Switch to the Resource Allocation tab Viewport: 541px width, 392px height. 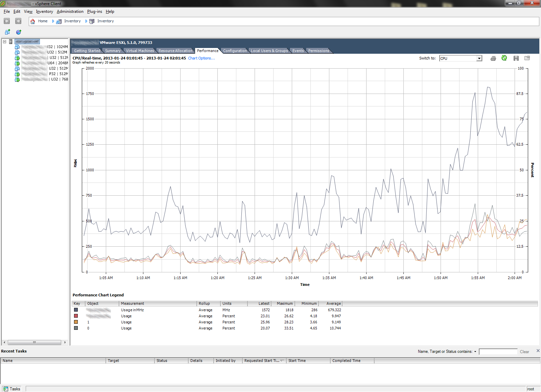coord(175,51)
